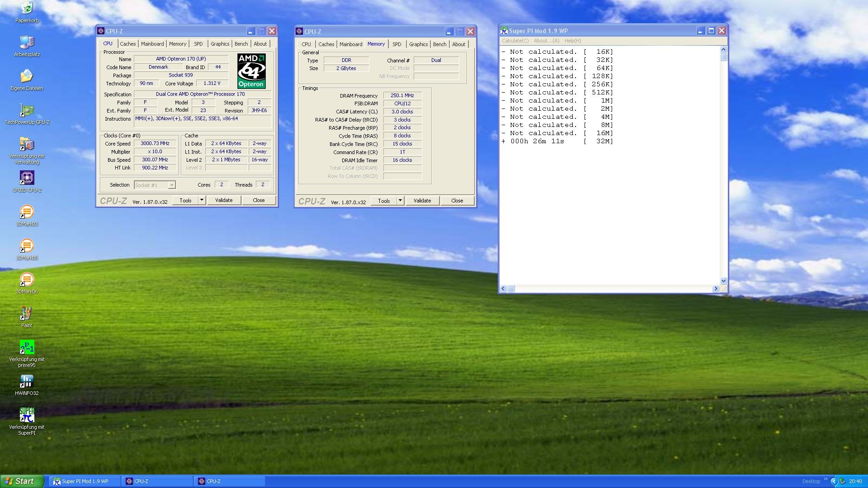Open the Windows Start menu
This screenshot has height=488, width=868.
coord(22,481)
